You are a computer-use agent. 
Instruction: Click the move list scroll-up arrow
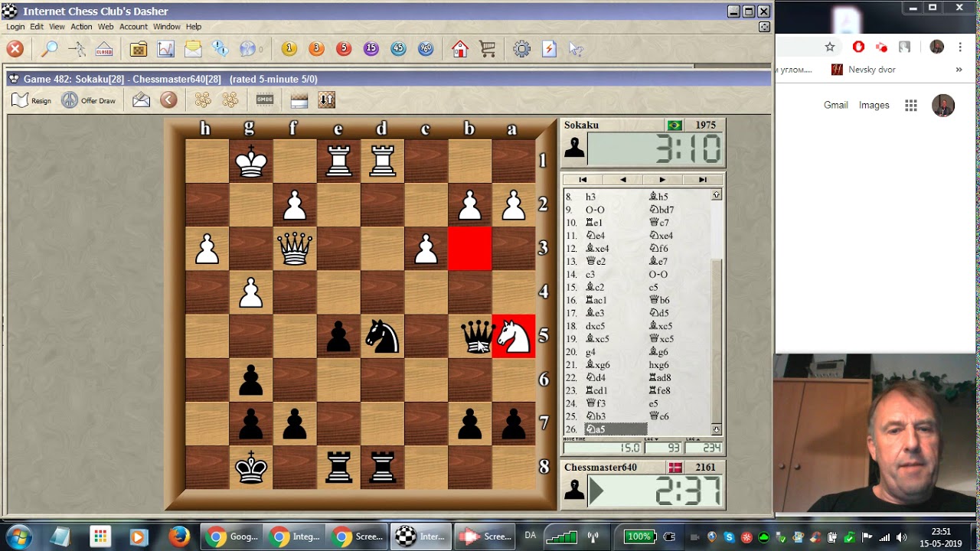717,195
